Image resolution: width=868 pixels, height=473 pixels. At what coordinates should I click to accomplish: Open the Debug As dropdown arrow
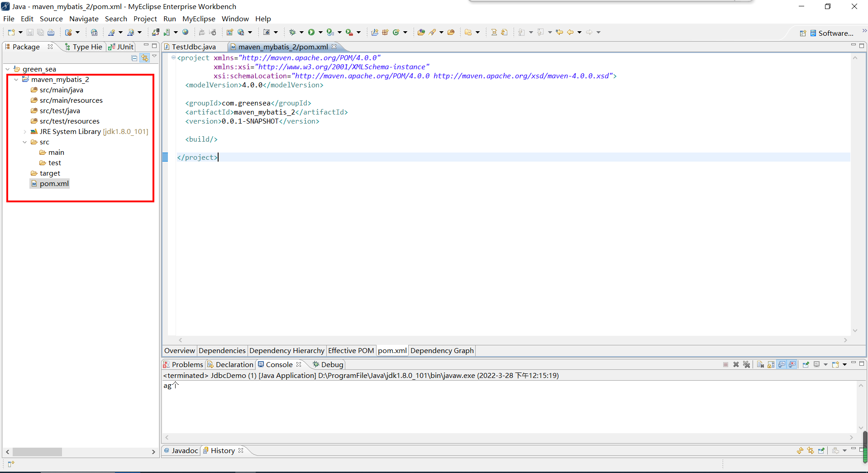(301, 32)
